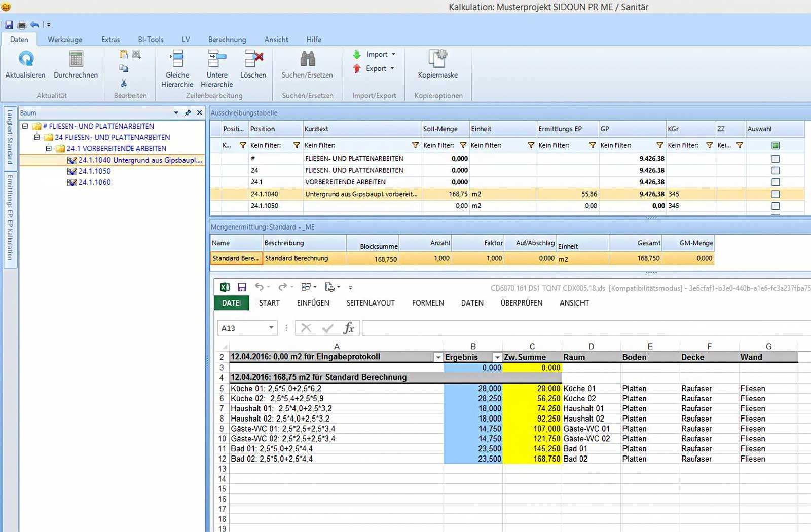811x532 pixels.
Task: Tick Auswahl checkbox for position 24.1.1040
Action: pos(775,194)
